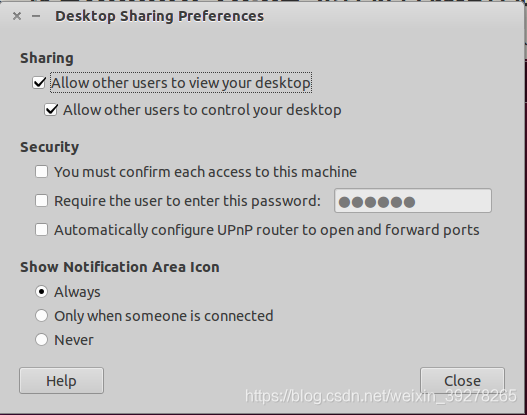
Task: Tick Require the user to enter this password
Action: coord(41,201)
